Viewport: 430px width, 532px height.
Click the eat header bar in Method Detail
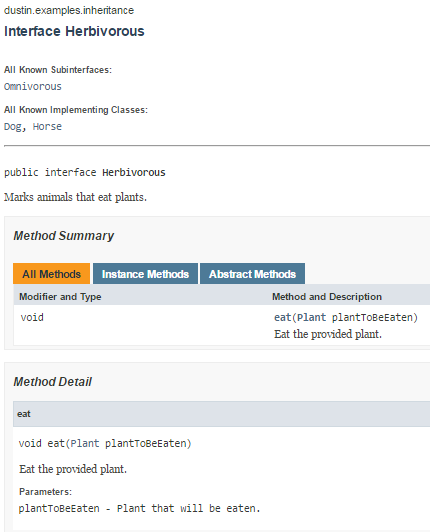222,414
